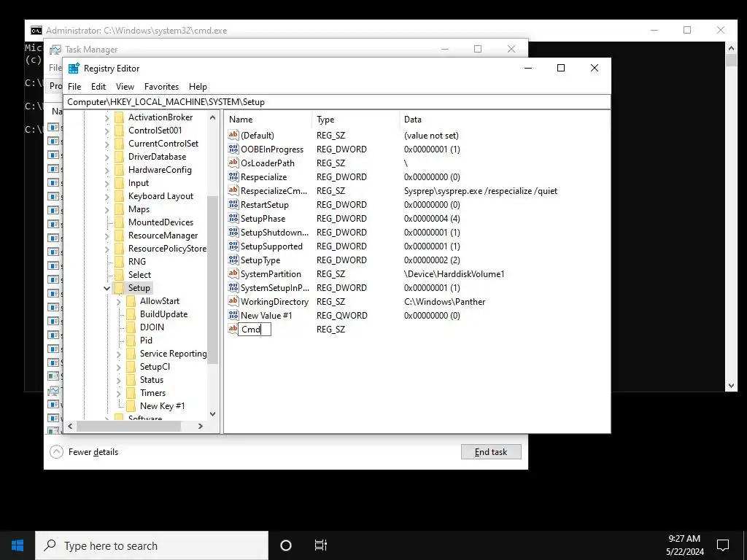Screen dimensions: 747x560
Task: Open the Windows Start button
Action: point(18,545)
